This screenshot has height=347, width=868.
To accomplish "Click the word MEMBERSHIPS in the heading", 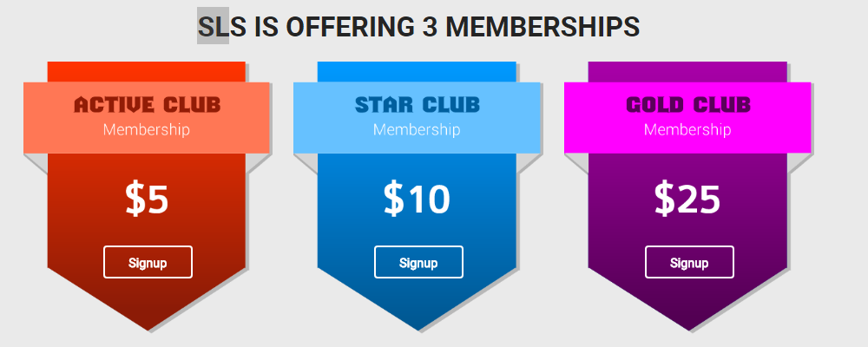I will (542, 27).
